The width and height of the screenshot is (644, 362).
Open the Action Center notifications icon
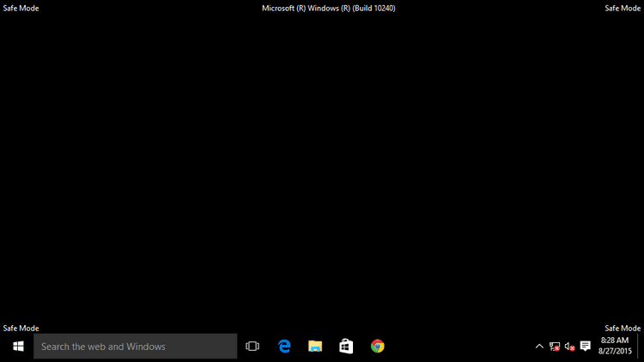pyautogui.click(x=586, y=347)
